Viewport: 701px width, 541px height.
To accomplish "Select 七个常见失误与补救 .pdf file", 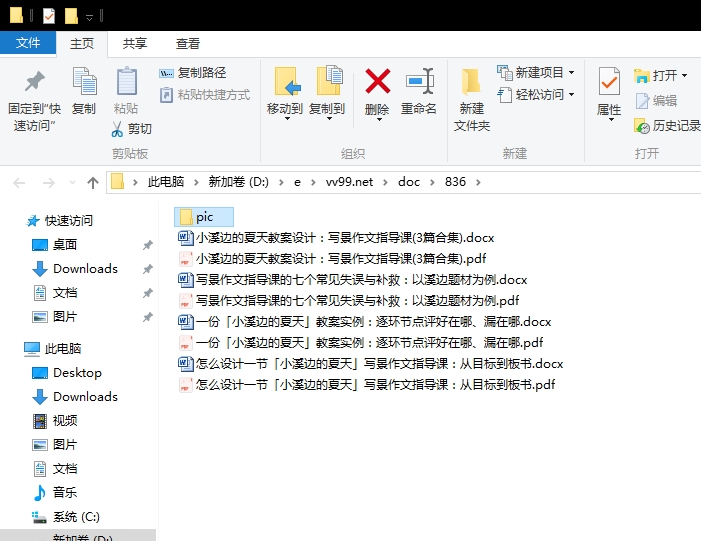I will pyautogui.click(x=349, y=300).
